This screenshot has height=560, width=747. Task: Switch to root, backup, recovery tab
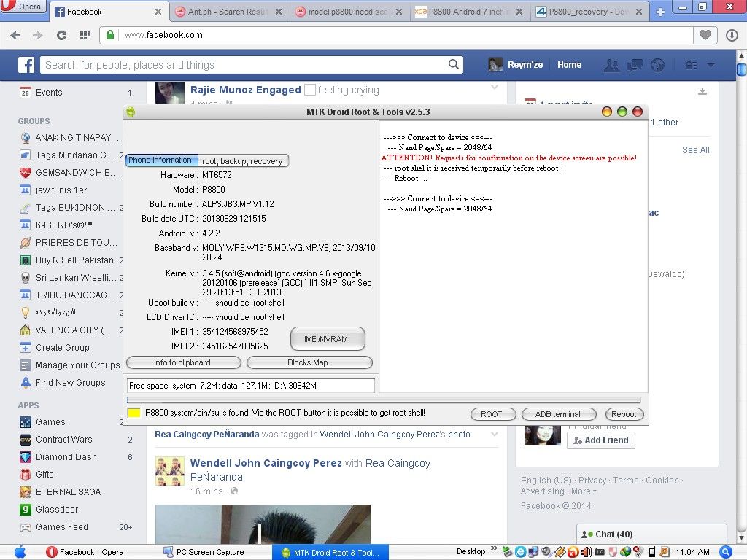(x=242, y=161)
